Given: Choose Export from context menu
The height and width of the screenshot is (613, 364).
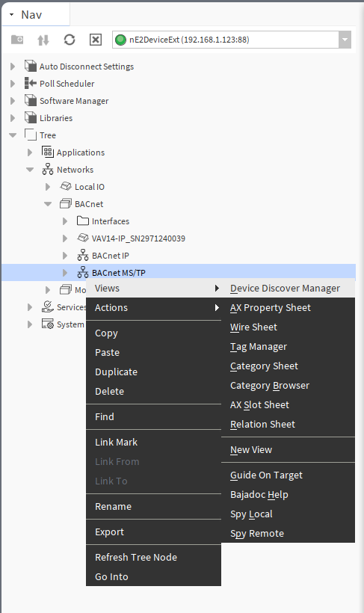Looking at the screenshot, I should click(154, 532).
